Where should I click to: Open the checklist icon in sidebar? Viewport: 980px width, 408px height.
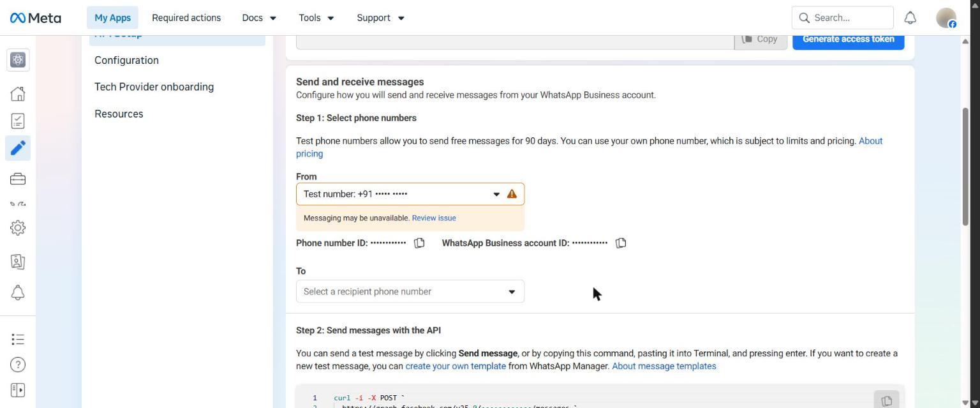18,121
